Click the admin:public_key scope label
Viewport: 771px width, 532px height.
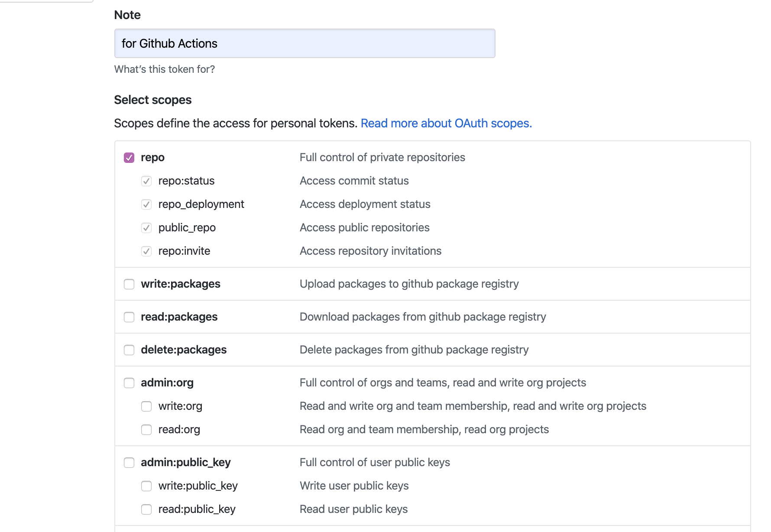(x=186, y=463)
